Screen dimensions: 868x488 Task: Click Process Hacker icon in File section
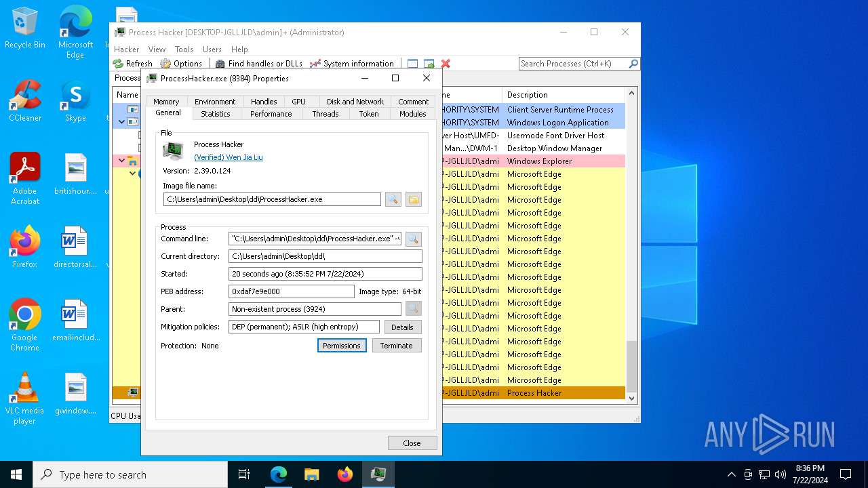(173, 150)
